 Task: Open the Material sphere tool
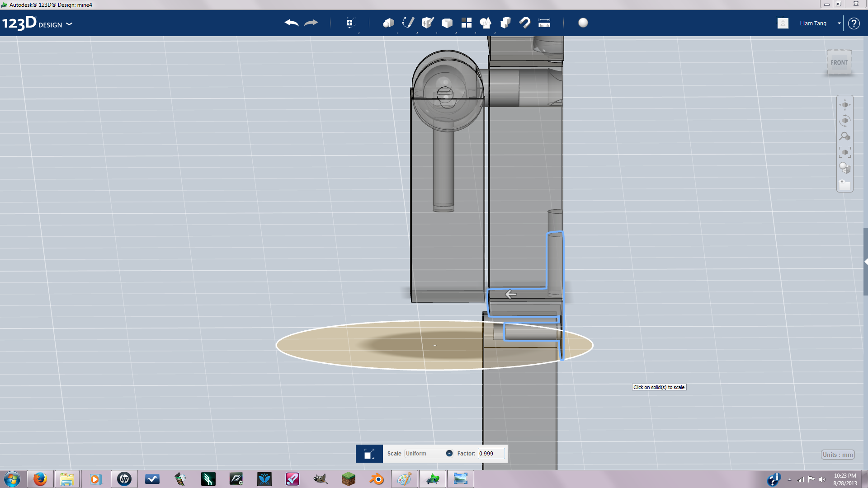(583, 23)
